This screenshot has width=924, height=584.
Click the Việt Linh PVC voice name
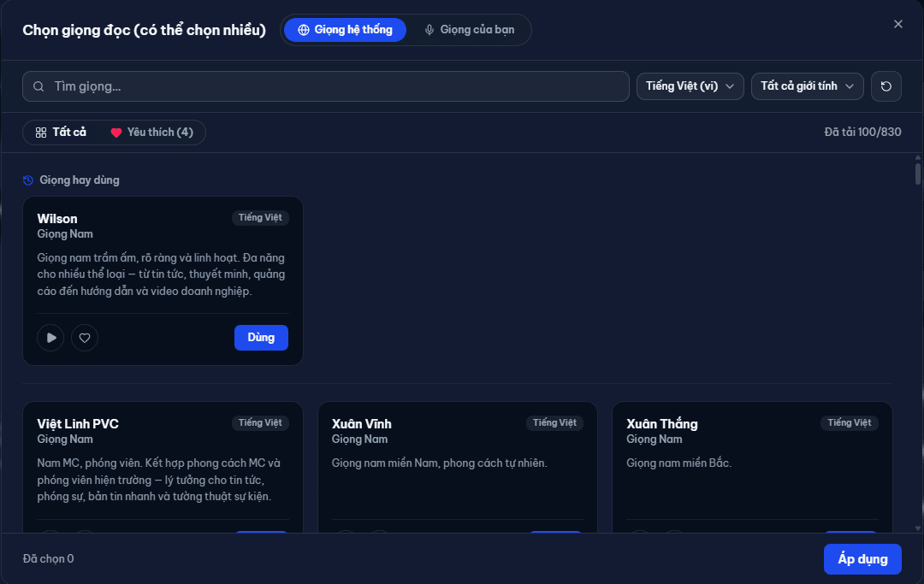[x=78, y=424]
